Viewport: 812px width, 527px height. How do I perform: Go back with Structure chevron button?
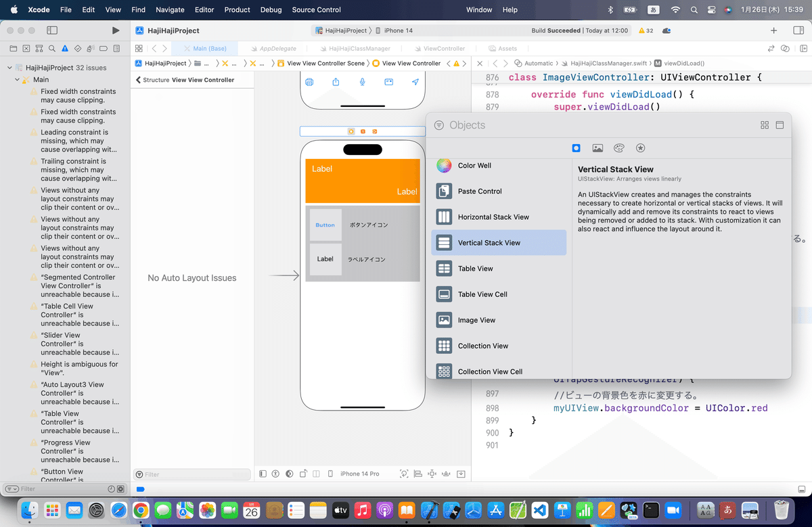pos(139,80)
